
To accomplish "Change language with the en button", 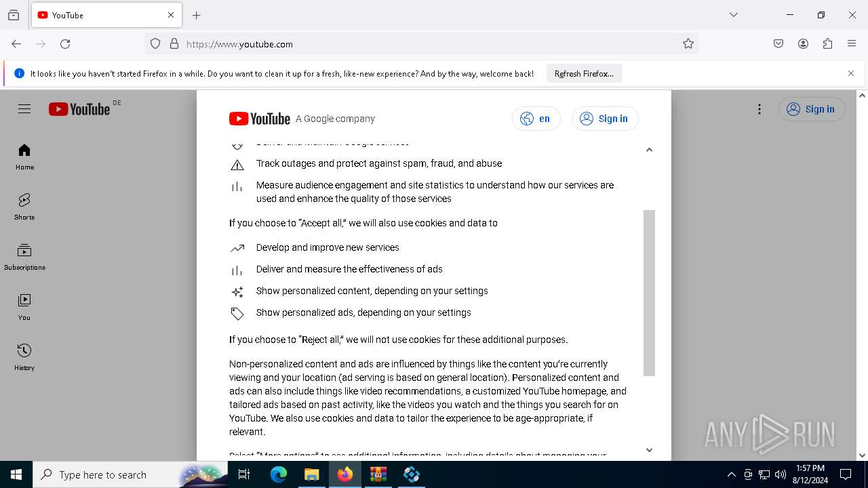I will [536, 119].
